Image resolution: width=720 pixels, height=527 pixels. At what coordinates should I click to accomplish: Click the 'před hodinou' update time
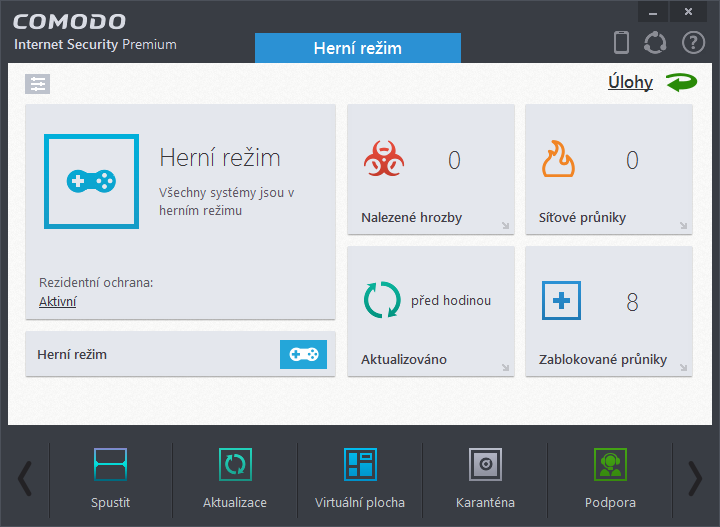(451, 301)
